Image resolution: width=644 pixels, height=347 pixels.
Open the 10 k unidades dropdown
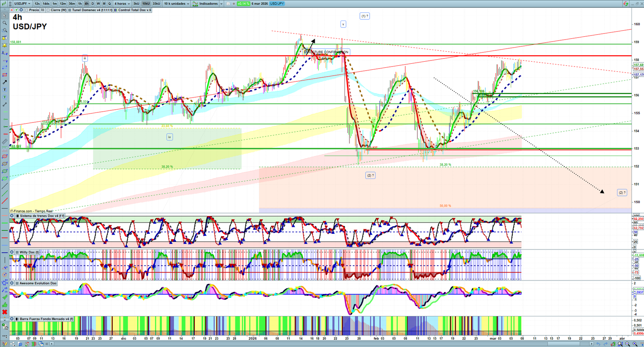(176, 4)
